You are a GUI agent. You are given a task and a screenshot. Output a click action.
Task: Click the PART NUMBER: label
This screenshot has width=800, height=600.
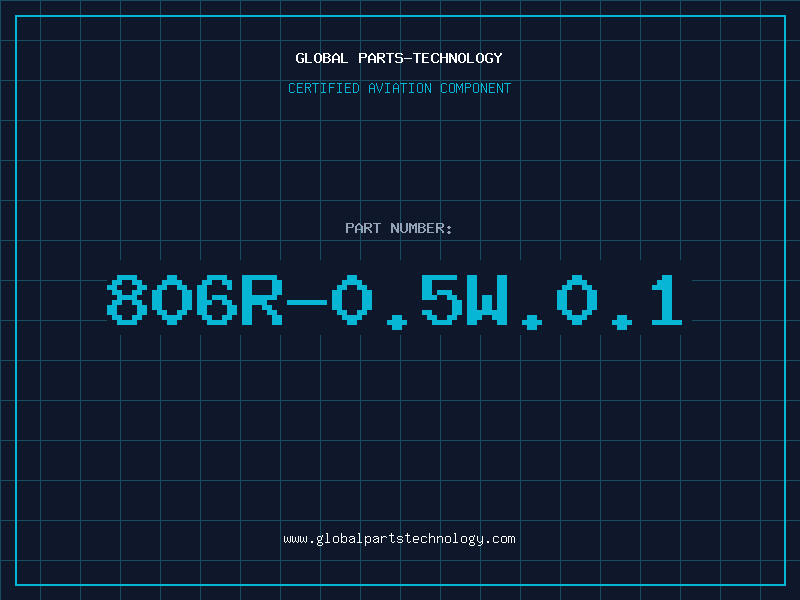pos(398,228)
